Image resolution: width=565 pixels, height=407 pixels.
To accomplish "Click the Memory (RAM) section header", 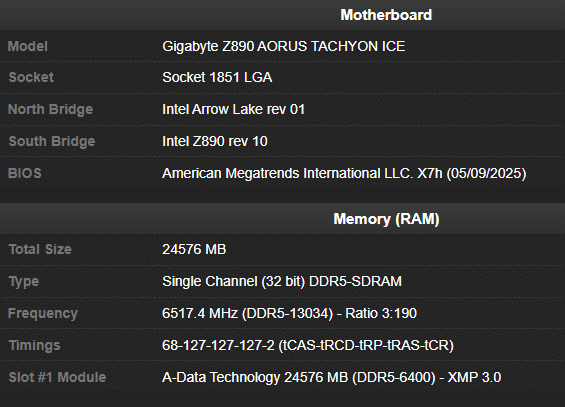I will point(386,219).
